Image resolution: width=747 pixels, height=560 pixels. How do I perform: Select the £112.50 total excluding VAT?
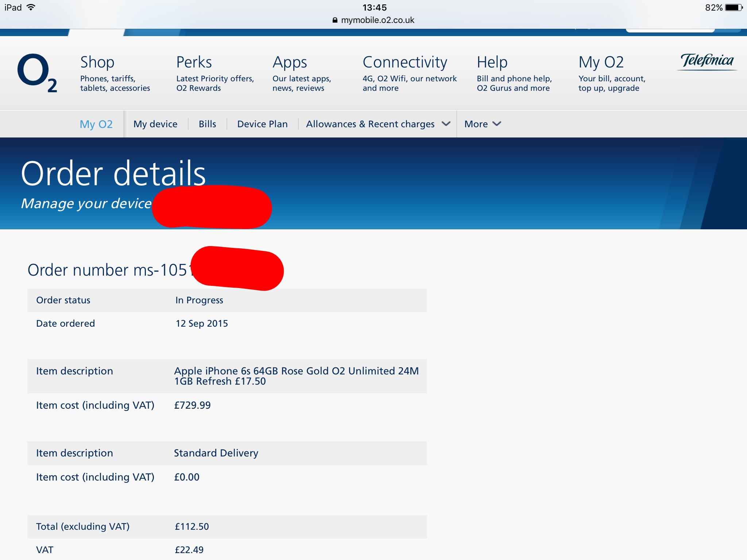click(192, 526)
